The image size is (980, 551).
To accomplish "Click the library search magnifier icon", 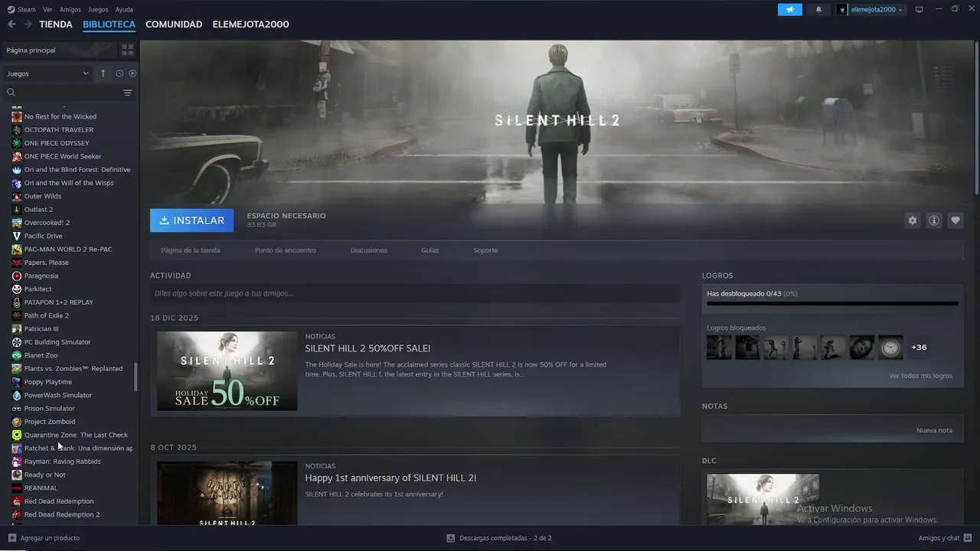I will click(x=11, y=93).
